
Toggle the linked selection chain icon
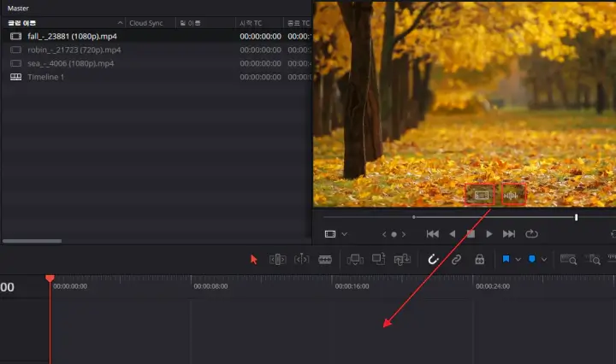pyautogui.click(x=456, y=259)
